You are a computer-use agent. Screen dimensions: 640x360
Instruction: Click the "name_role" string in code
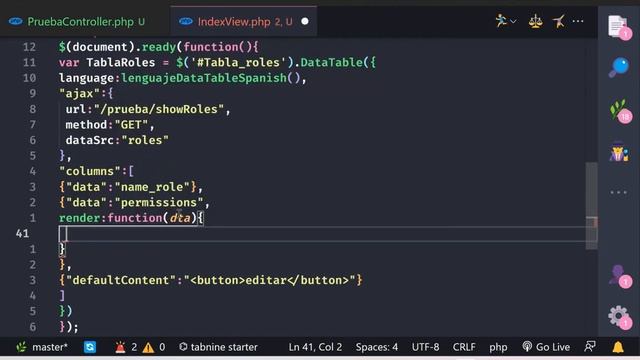152,187
